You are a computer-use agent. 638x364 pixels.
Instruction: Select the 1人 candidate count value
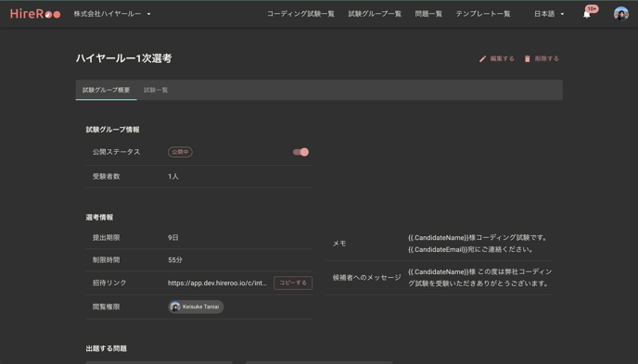click(173, 176)
